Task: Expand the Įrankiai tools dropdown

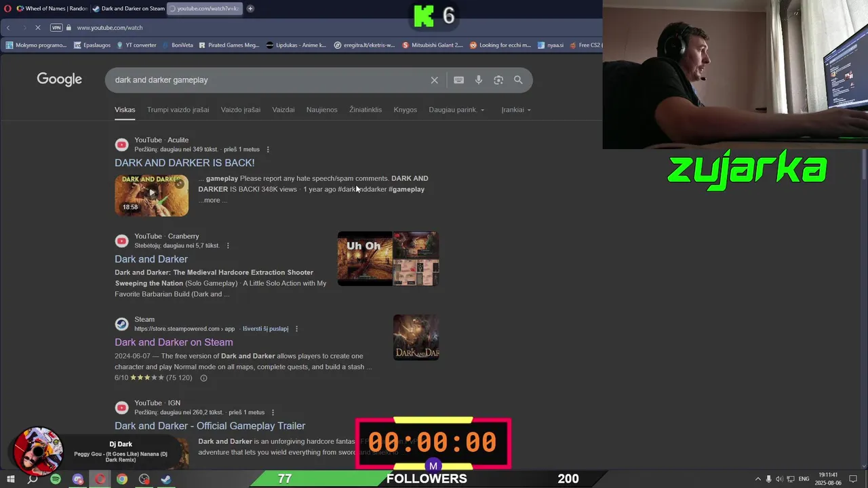Action: [516, 110]
